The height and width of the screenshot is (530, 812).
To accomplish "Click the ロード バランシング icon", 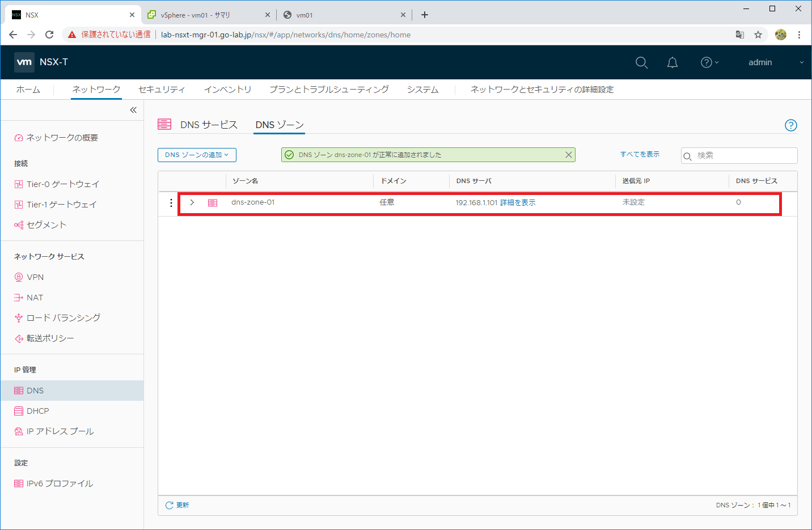I will (x=19, y=318).
